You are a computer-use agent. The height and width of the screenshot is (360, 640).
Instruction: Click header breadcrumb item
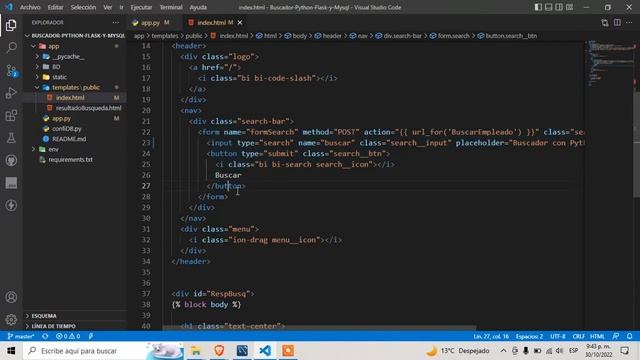point(328,36)
